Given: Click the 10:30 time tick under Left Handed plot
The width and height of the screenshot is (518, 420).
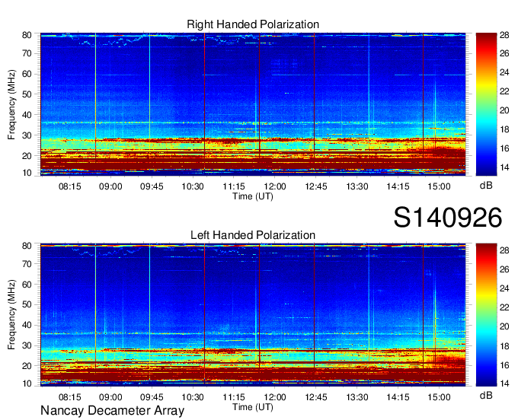Looking at the screenshot, I should (x=193, y=397).
